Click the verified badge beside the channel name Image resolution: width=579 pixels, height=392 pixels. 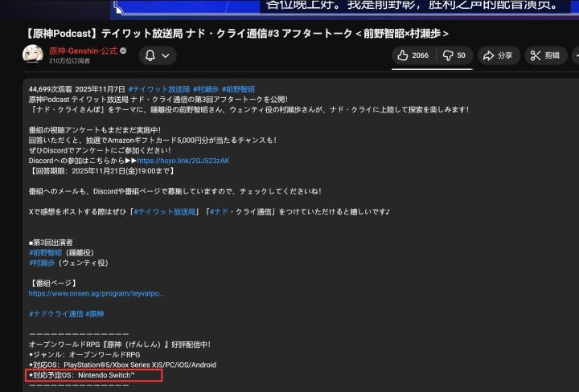(x=123, y=51)
